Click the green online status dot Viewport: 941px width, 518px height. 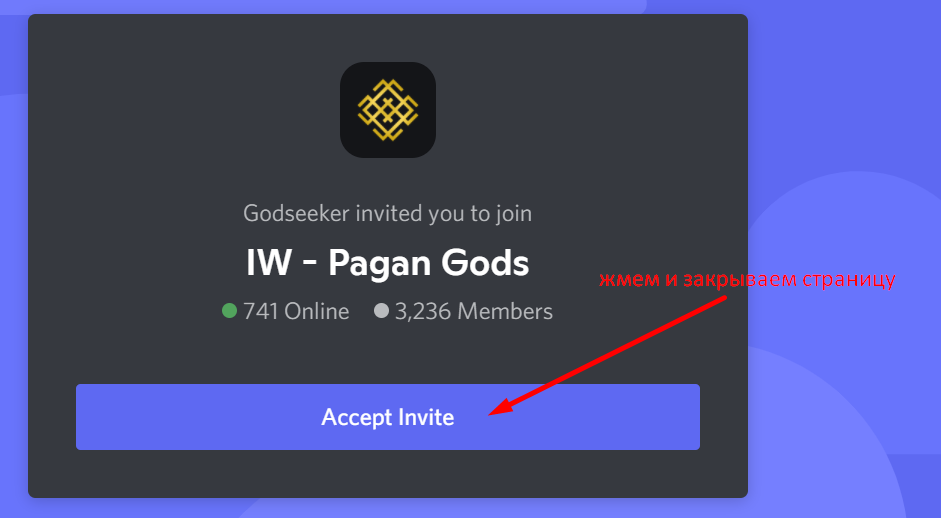click(x=229, y=310)
